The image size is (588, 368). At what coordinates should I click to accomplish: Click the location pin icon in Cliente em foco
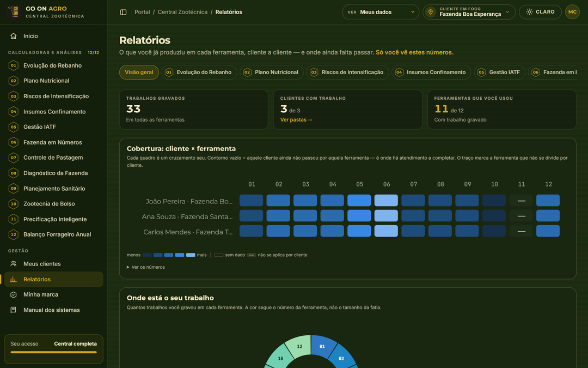tap(431, 12)
